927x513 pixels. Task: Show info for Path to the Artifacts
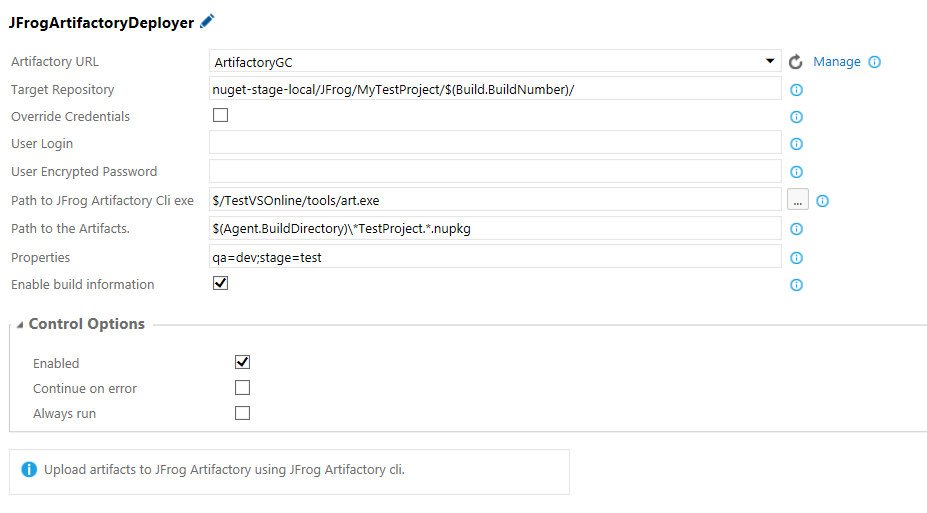[796, 229]
